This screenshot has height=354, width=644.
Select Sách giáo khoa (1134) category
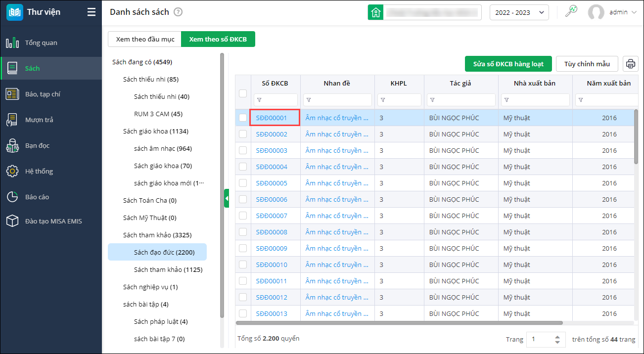156,131
